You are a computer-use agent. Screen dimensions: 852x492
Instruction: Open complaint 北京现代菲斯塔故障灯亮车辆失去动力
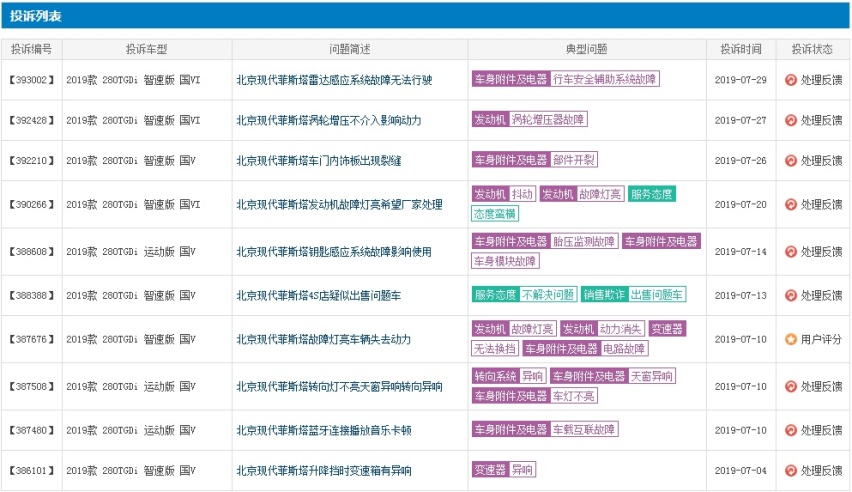point(323,339)
